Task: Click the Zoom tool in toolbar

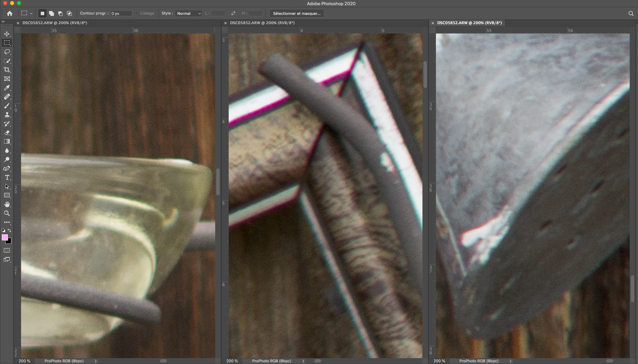Action: pyautogui.click(x=7, y=213)
